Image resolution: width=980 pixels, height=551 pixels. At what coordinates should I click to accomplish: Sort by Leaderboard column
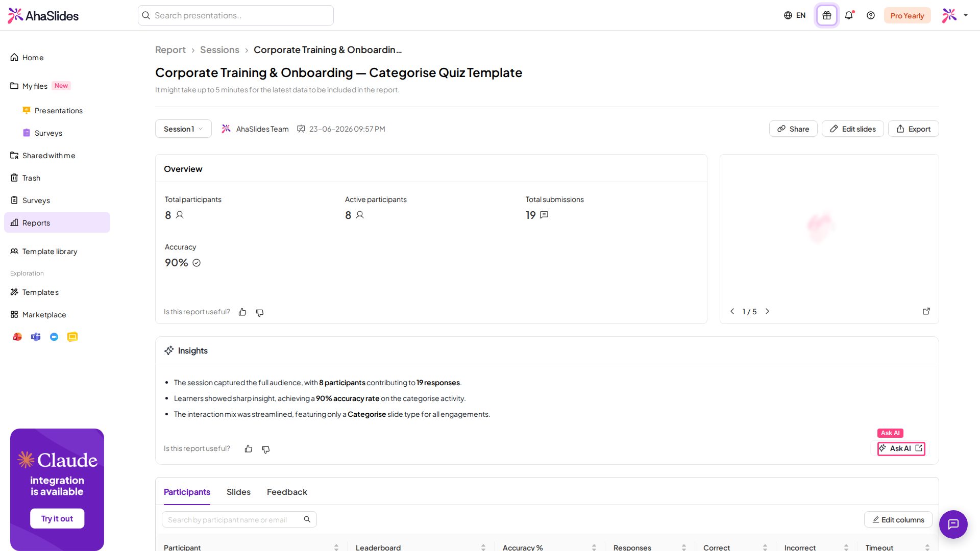[x=483, y=547]
